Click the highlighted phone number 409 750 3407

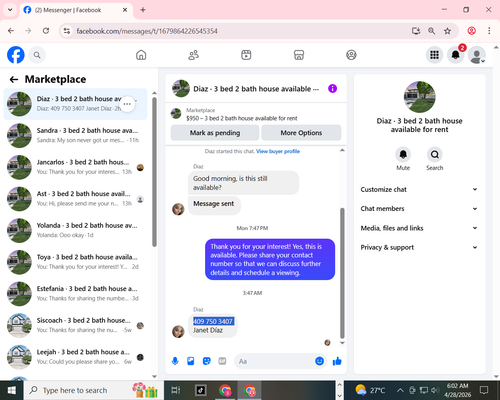coord(213,321)
